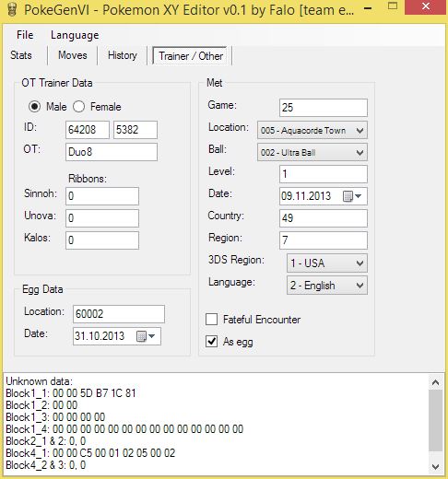Open the Met Date calendar picker icon

351,196
